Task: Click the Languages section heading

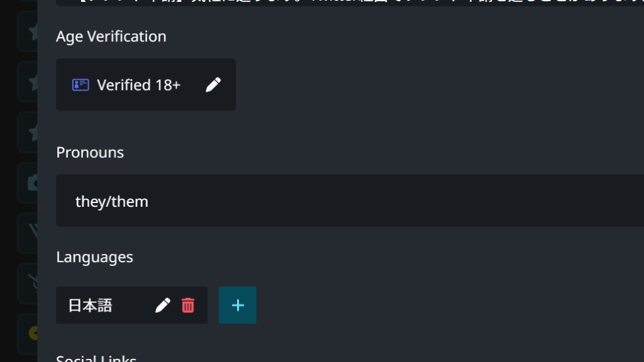Action: point(94,257)
